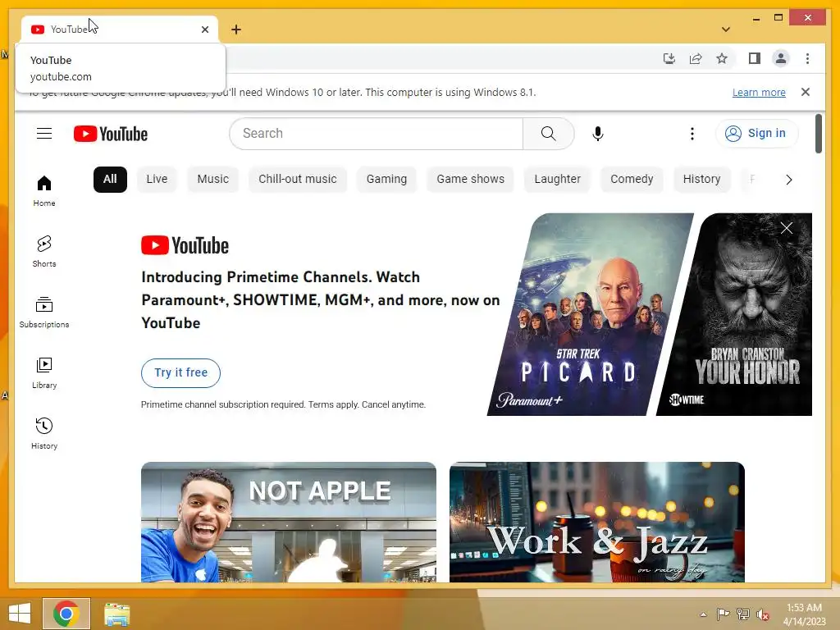Open Library in the sidebar
This screenshot has height=630, width=840.
[x=44, y=373]
